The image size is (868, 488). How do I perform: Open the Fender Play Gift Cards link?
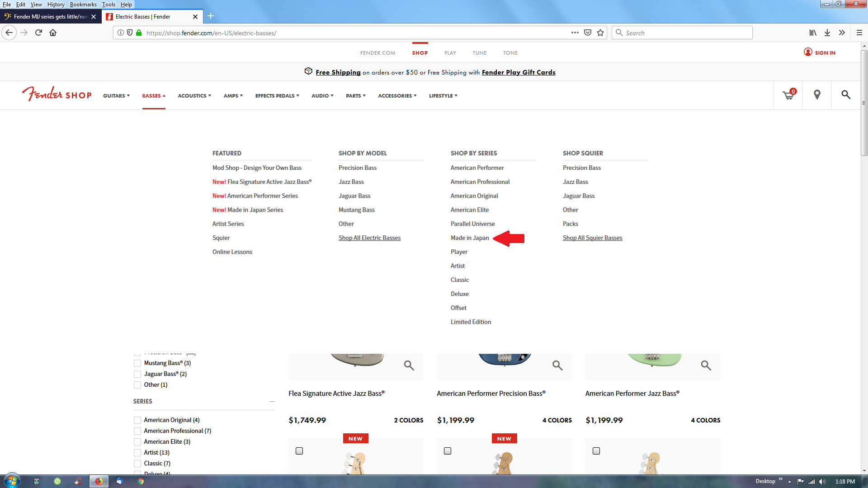tap(519, 72)
